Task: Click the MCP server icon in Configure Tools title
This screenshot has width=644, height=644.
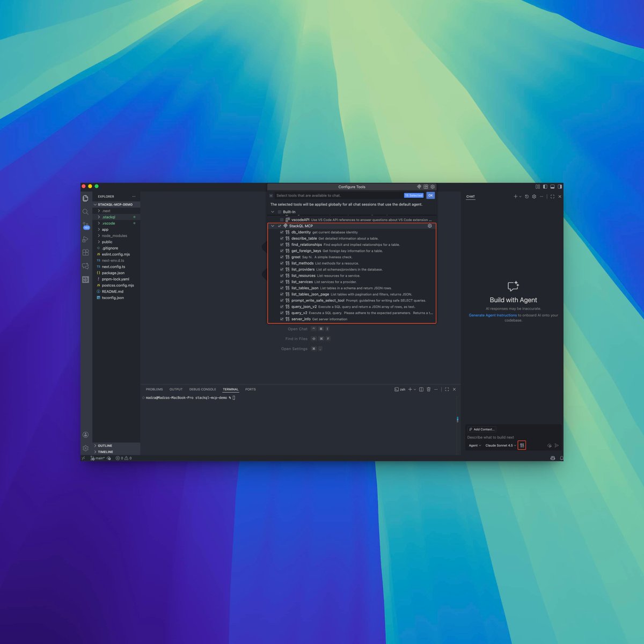Action: click(419, 187)
